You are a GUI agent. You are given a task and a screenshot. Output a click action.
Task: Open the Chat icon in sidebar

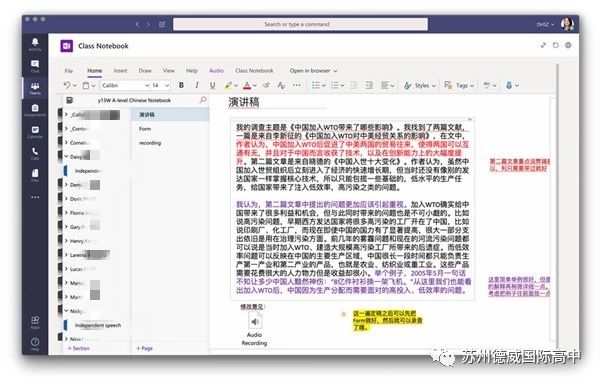coord(35,66)
